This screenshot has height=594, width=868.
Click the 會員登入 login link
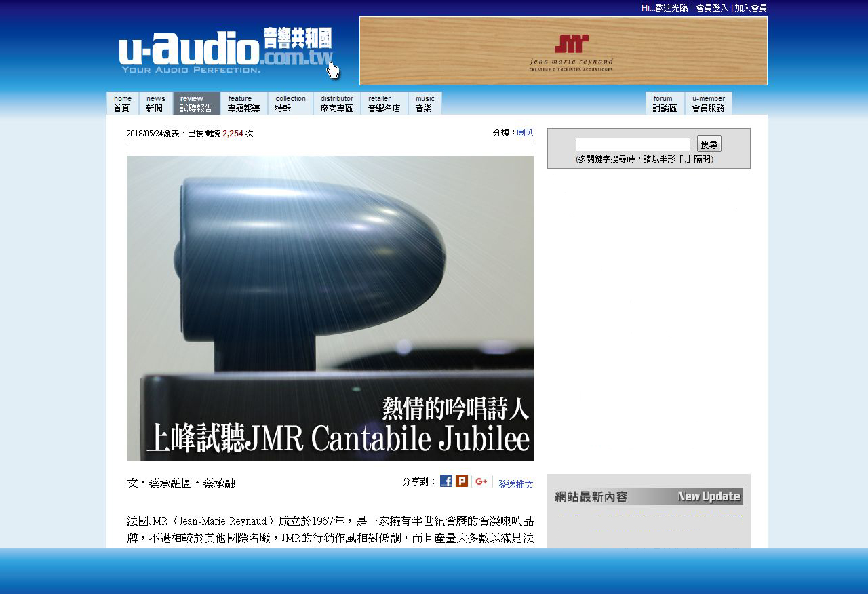coord(712,8)
